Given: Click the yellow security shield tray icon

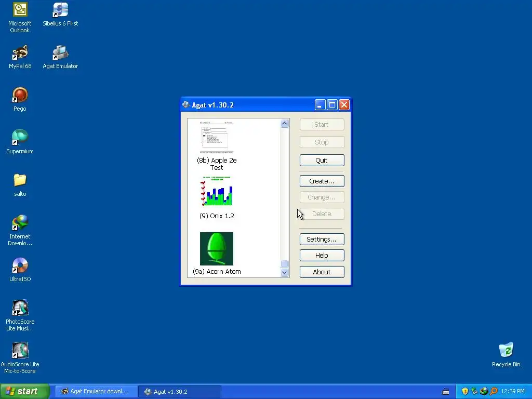Looking at the screenshot, I should (x=465, y=391).
